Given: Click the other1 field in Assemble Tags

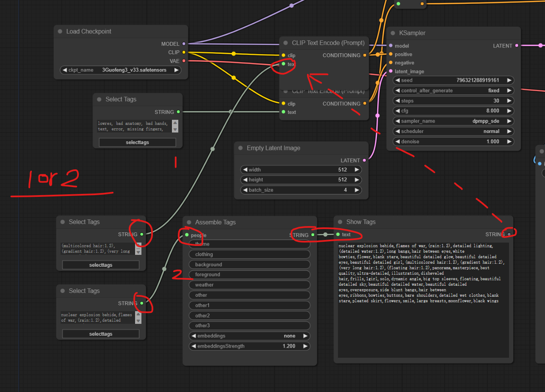Looking at the screenshot, I should [x=249, y=305].
